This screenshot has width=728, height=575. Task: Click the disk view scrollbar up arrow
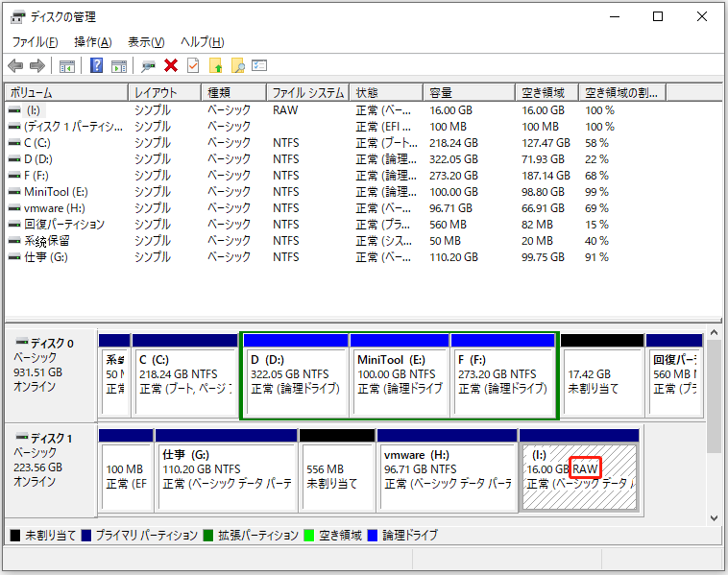tap(714, 333)
